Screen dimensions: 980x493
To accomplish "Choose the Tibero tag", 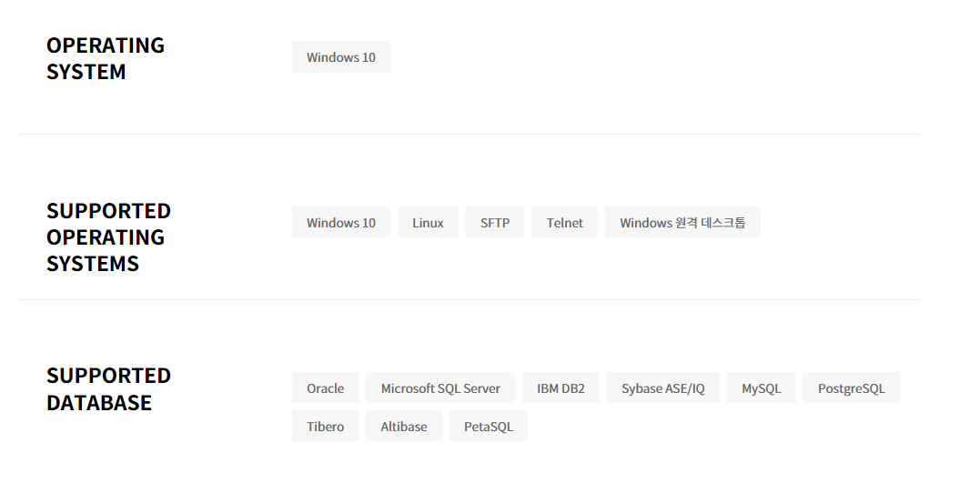I will click(325, 427).
